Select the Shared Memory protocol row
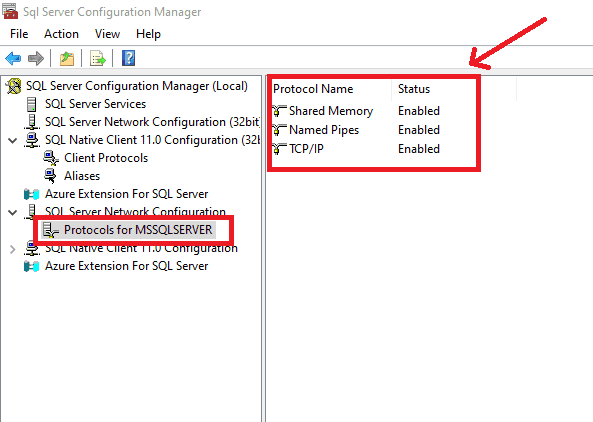The image size is (593, 422). [331, 111]
